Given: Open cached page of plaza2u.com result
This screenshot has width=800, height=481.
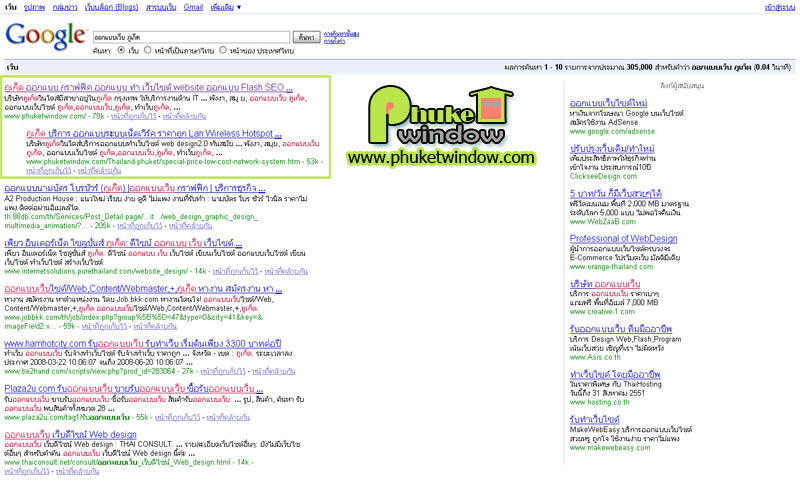Looking at the screenshot, I should 177,417.
